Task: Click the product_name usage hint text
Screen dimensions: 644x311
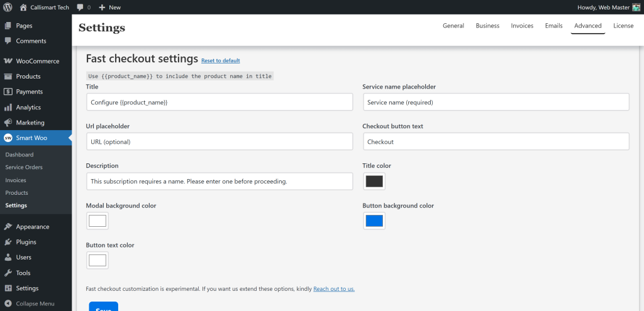Action: (x=180, y=76)
